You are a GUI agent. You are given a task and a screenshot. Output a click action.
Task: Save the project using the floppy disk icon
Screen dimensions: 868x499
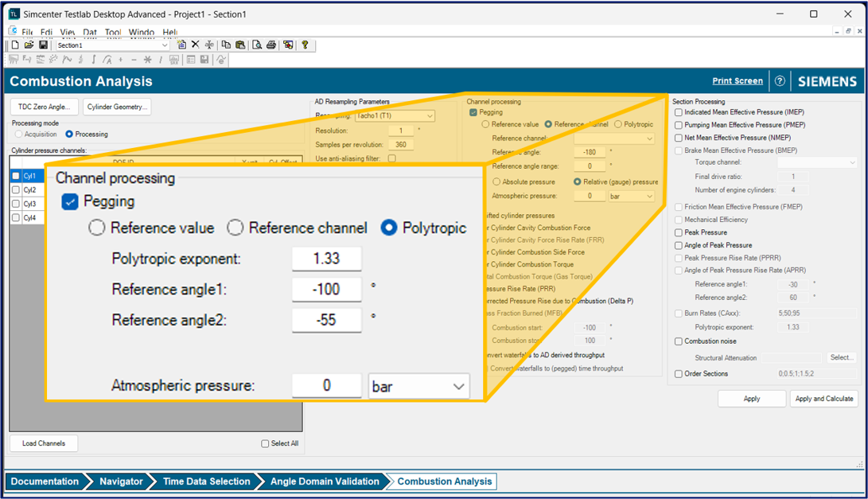click(43, 45)
